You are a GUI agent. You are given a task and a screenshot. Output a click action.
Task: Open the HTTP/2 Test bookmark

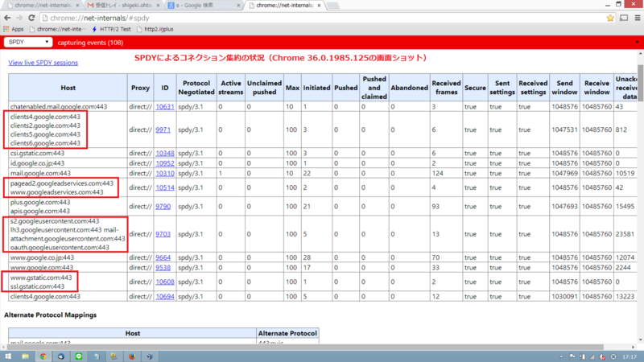111,29
